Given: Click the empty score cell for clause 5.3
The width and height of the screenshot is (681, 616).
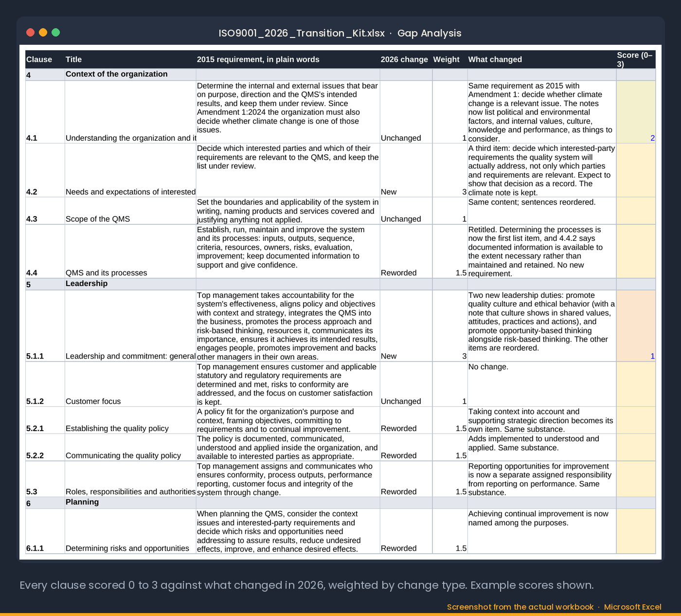Looking at the screenshot, I should click(636, 479).
